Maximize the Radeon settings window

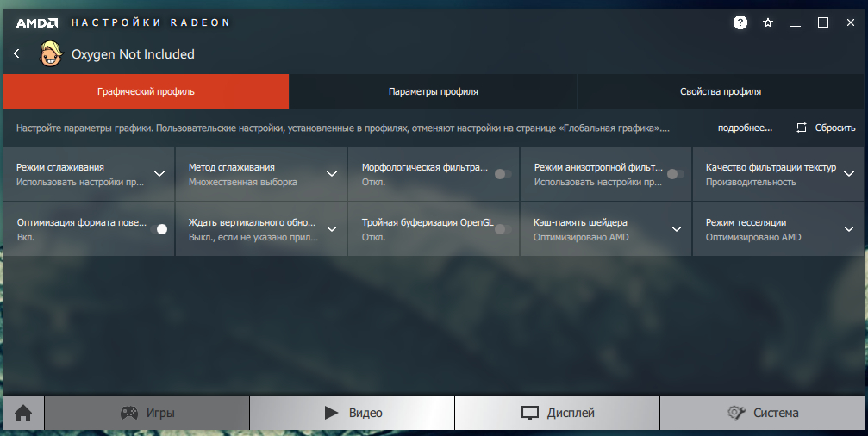pos(823,22)
